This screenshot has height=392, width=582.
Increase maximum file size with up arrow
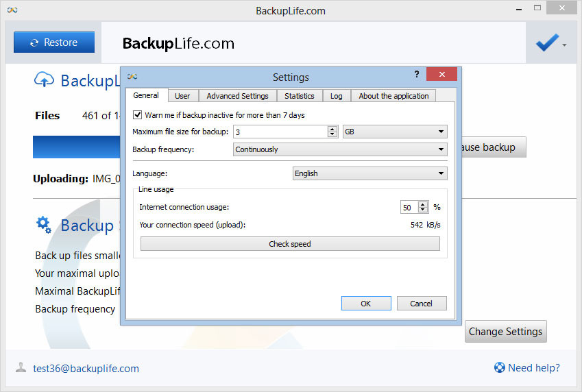click(332, 129)
